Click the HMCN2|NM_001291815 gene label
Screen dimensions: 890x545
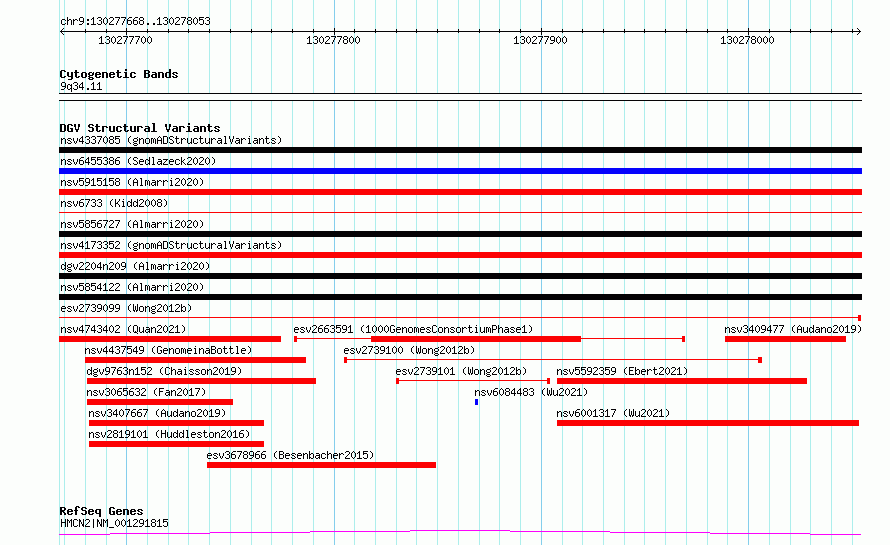(x=114, y=523)
